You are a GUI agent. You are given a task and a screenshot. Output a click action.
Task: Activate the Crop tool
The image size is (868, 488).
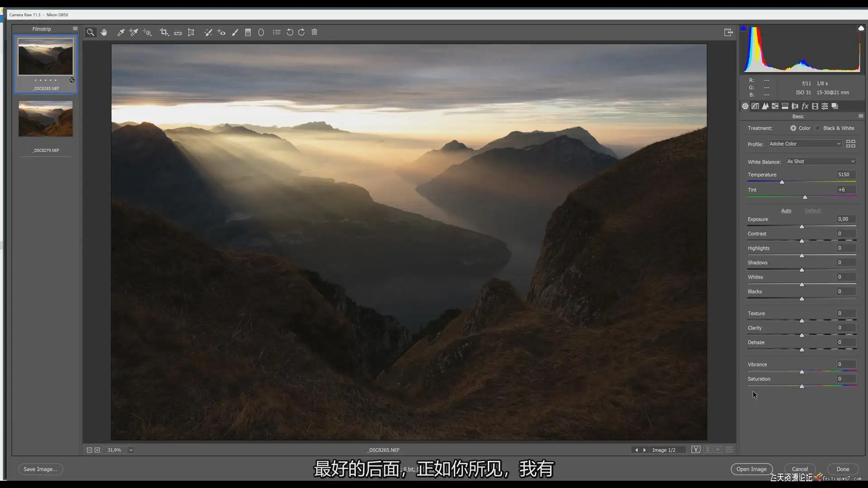pyautogui.click(x=164, y=32)
